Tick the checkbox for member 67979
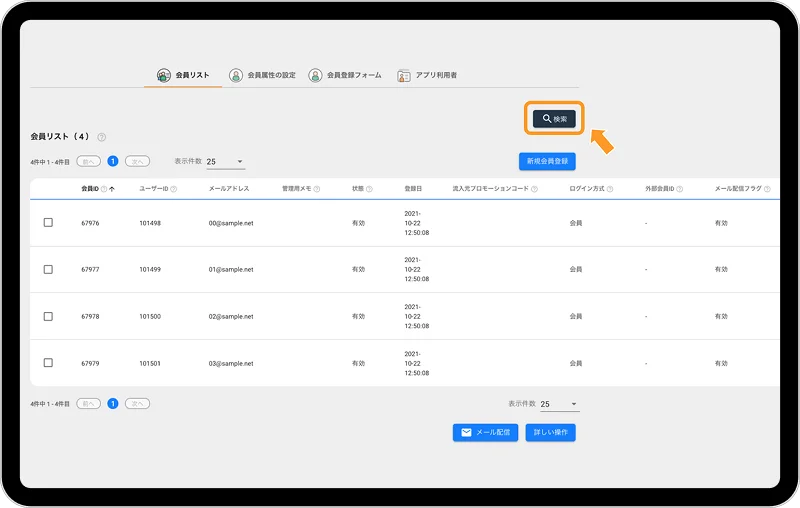This screenshot has height=508, width=800. [48, 363]
